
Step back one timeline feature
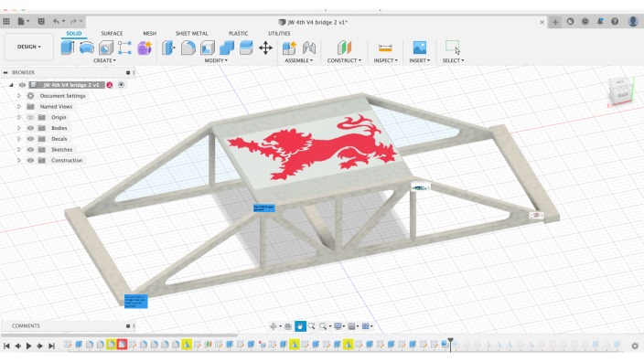click(x=17, y=346)
